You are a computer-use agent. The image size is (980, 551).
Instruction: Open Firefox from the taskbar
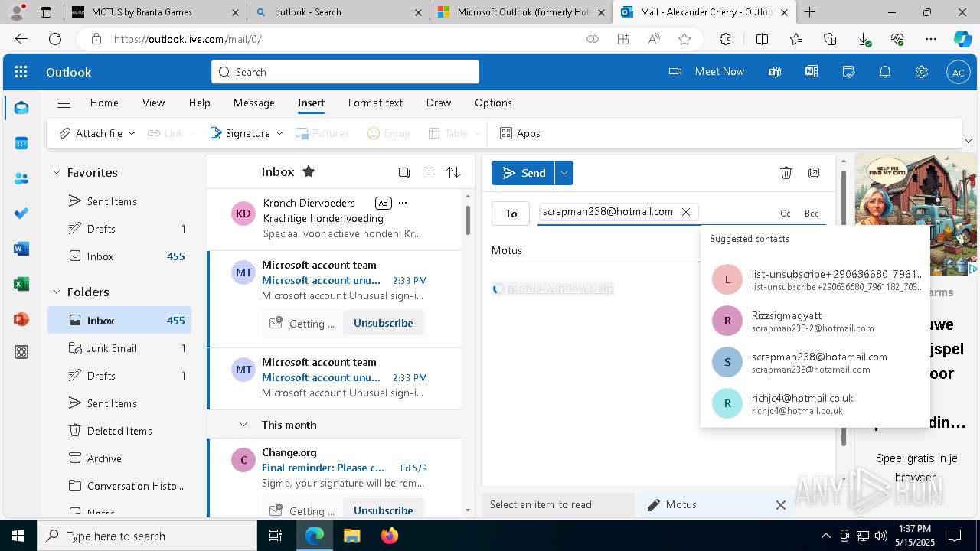pos(390,536)
